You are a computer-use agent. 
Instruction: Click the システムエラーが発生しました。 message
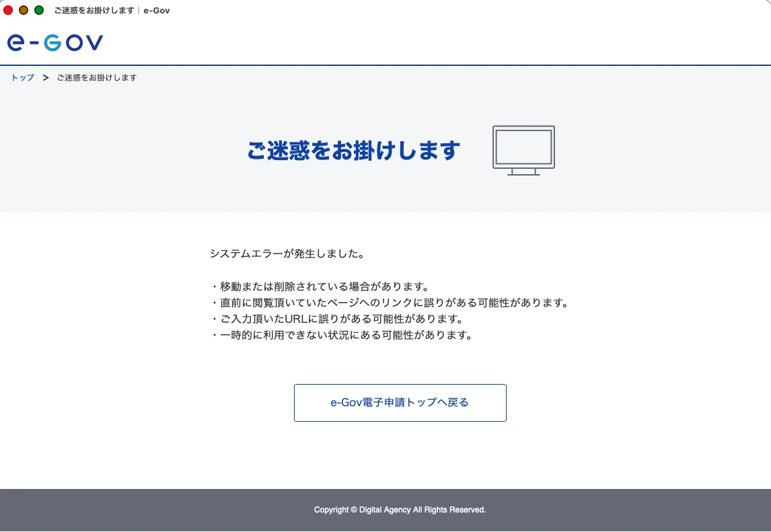[287, 254]
